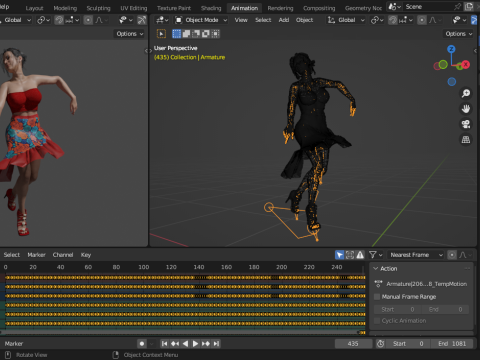The height and width of the screenshot is (360, 480).
Task: Open Options dropdown in the right viewport
Action: [459, 34]
